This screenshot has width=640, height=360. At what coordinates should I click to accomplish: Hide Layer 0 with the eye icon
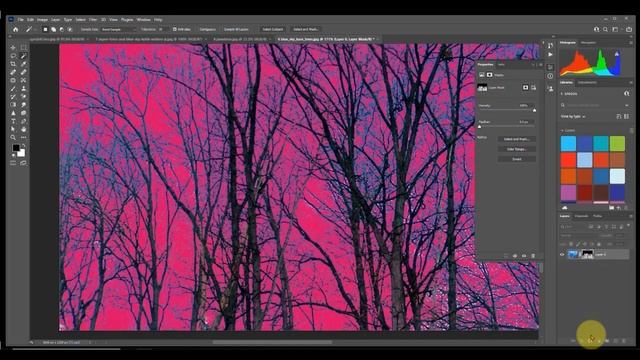click(x=562, y=254)
